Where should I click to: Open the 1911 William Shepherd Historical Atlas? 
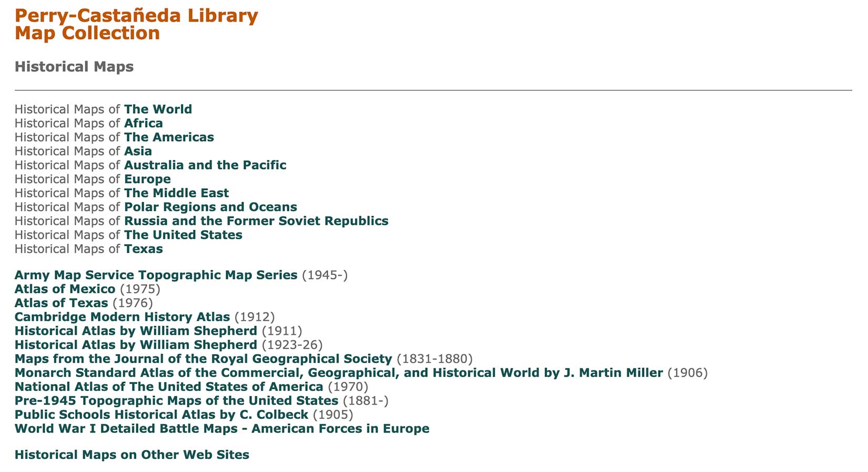tap(136, 331)
